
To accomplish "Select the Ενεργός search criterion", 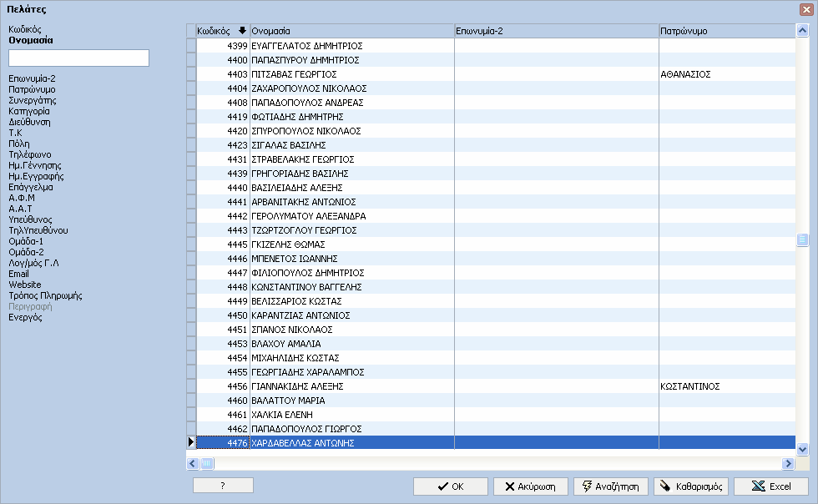I will [25, 317].
